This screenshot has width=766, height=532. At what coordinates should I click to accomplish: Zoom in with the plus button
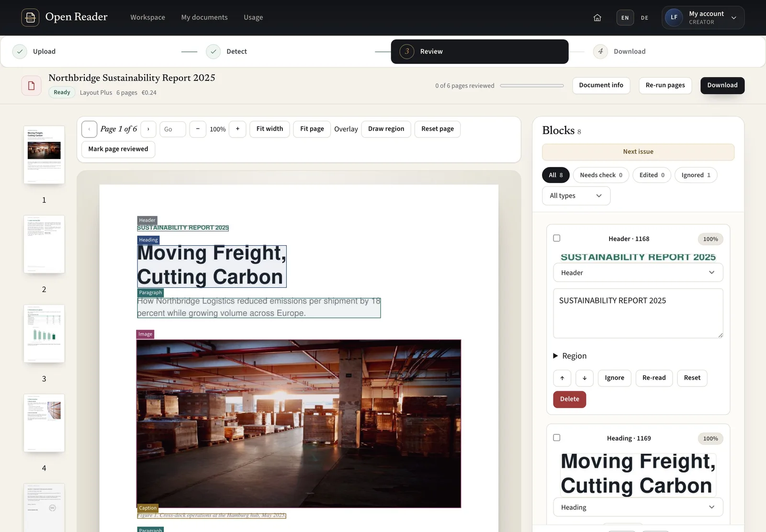[x=237, y=129]
